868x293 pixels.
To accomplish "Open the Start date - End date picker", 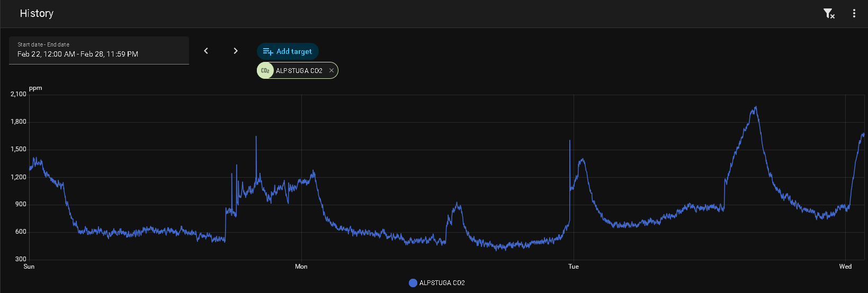I will pyautogui.click(x=99, y=50).
